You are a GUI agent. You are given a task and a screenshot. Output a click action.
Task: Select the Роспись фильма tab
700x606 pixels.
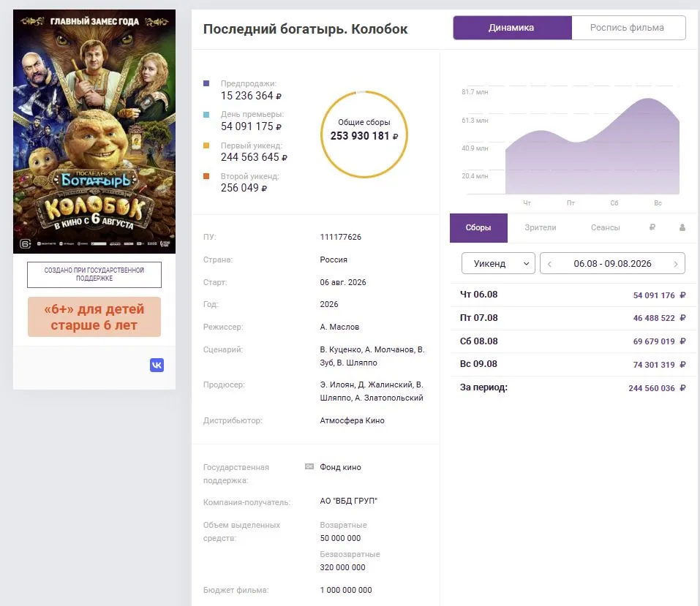628,28
